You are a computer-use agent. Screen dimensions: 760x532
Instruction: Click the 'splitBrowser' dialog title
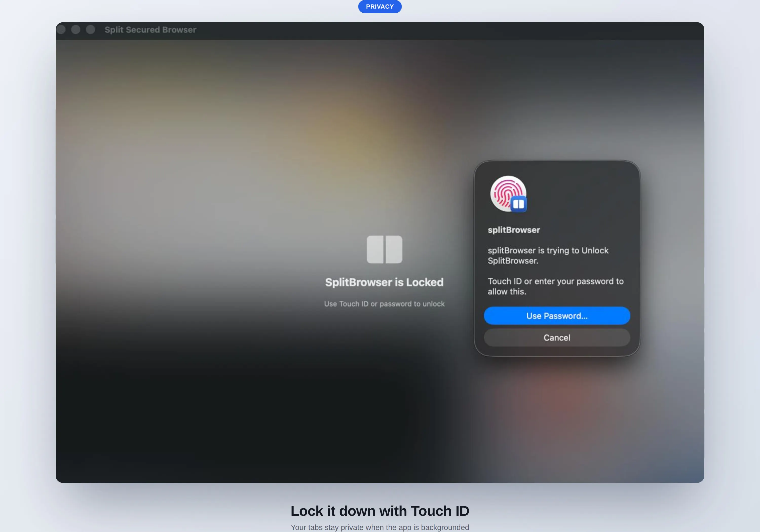pos(514,230)
